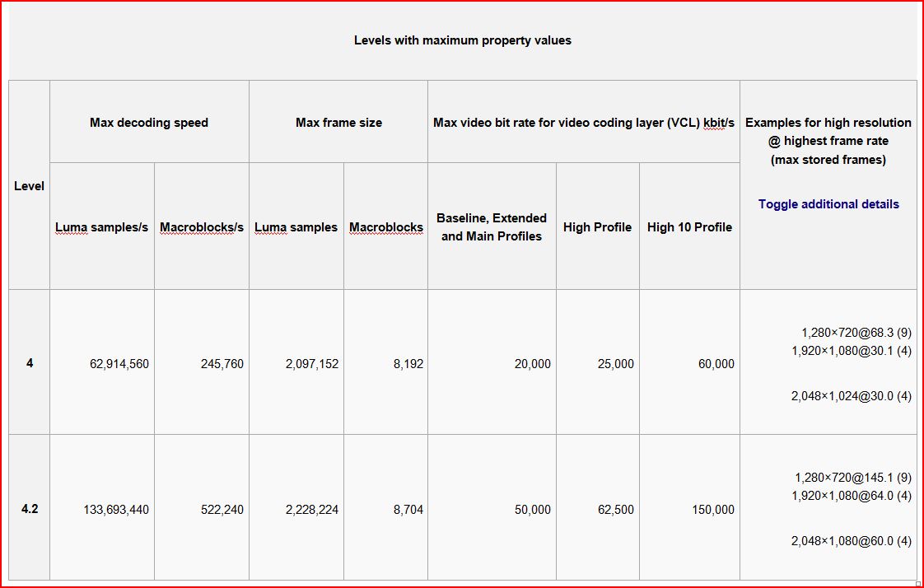Select the Luma samples/s column header
This screenshot has height=588, width=924.
(102, 227)
